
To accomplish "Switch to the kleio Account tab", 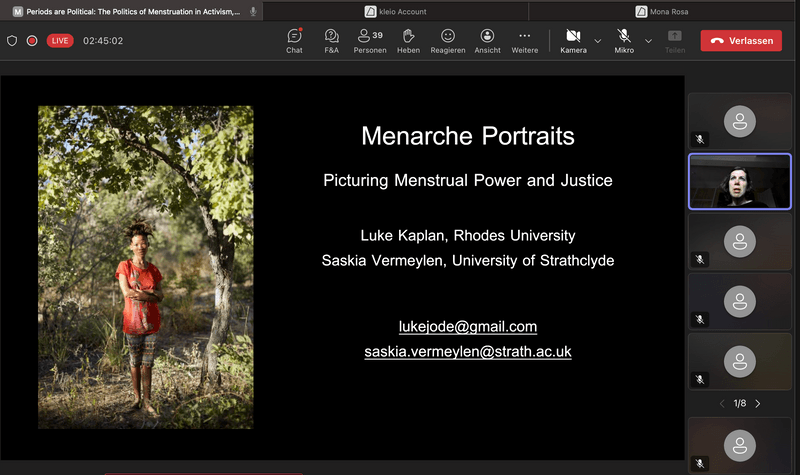I will (396, 11).
